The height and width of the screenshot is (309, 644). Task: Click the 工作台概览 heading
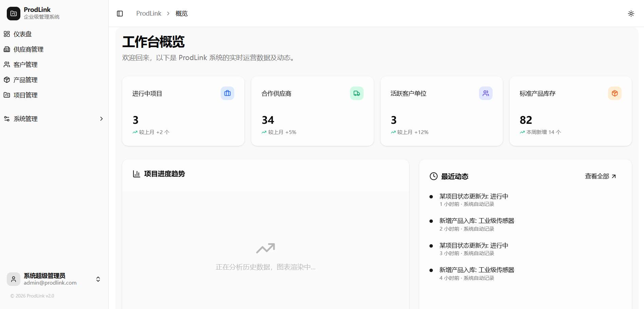(x=153, y=42)
